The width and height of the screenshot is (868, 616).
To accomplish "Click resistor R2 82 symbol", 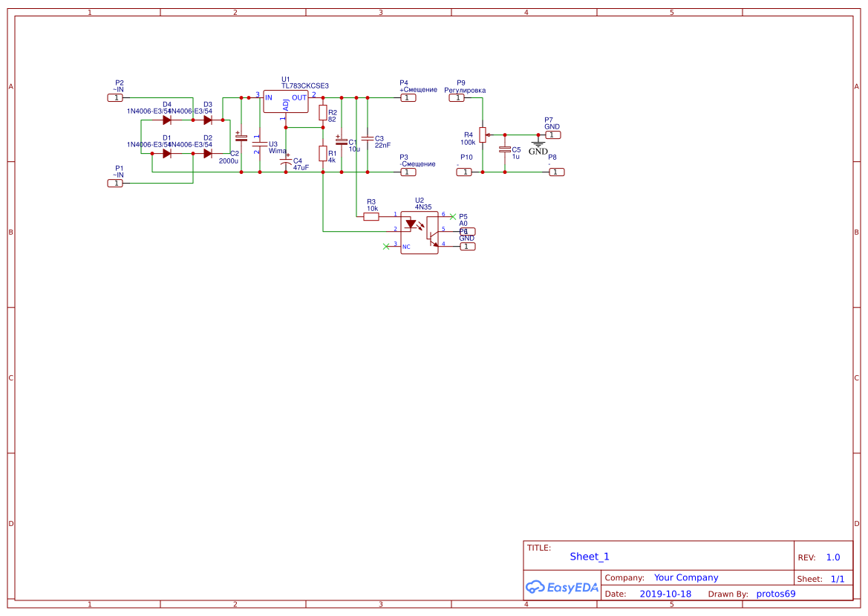I will click(x=323, y=113).
